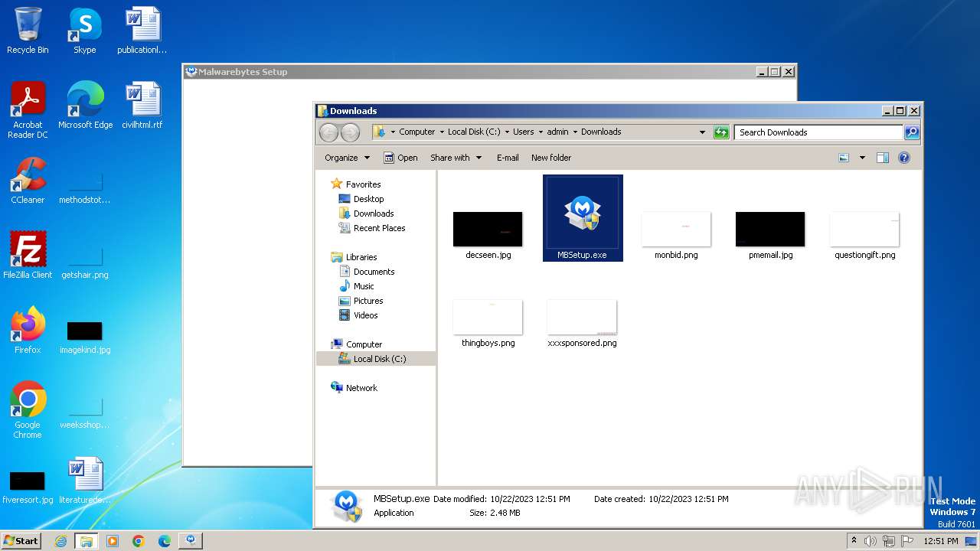980x551 pixels.
Task: Select the fiveresort.jpg desktop file
Action: [x=28, y=487]
